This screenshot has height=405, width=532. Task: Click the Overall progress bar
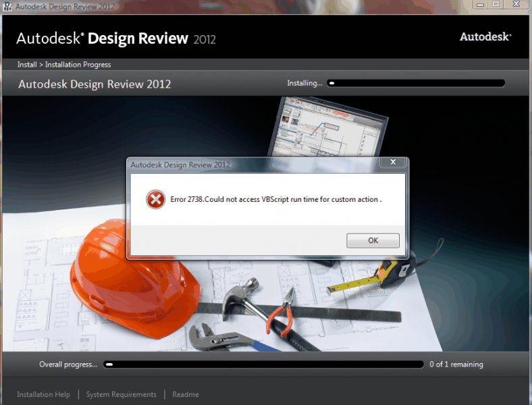263,364
